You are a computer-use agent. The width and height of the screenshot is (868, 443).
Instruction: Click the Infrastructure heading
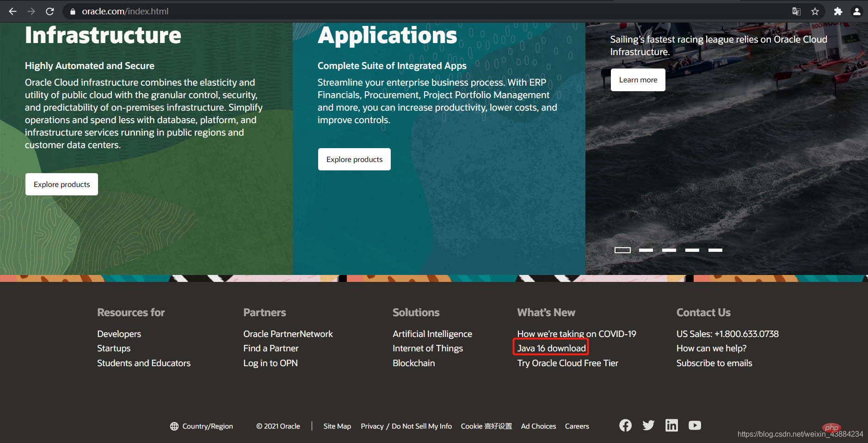click(x=103, y=35)
